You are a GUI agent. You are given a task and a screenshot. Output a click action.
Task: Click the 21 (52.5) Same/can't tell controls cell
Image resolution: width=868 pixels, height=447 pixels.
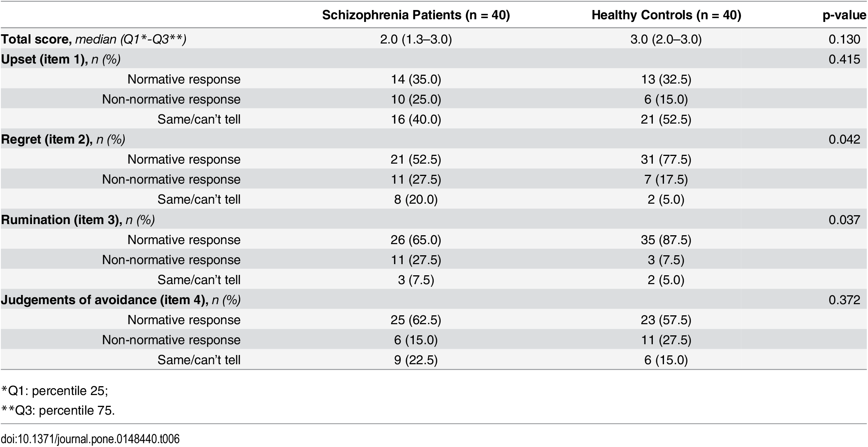pyautogui.click(x=666, y=119)
